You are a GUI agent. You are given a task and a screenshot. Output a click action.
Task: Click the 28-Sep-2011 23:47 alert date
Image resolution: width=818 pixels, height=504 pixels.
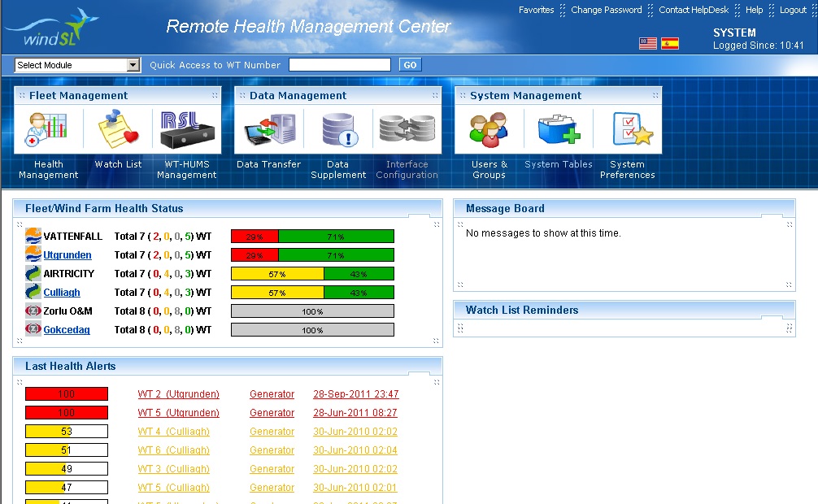tap(356, 394)
